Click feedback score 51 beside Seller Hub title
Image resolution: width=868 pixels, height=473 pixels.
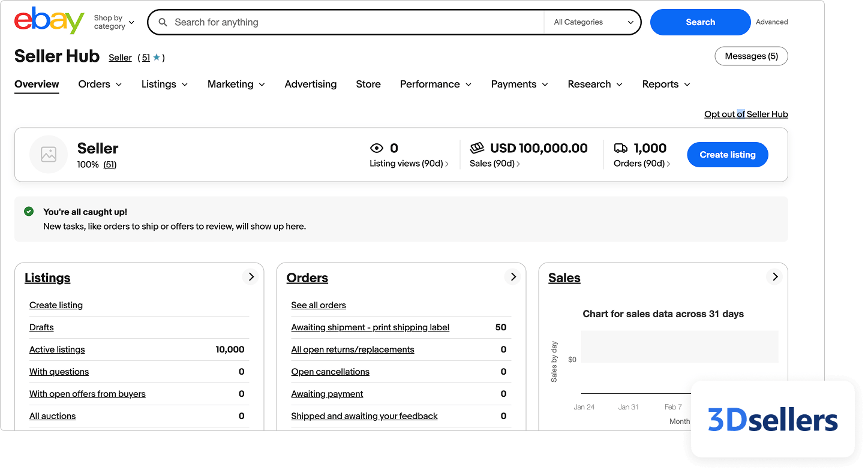[146, 58]
